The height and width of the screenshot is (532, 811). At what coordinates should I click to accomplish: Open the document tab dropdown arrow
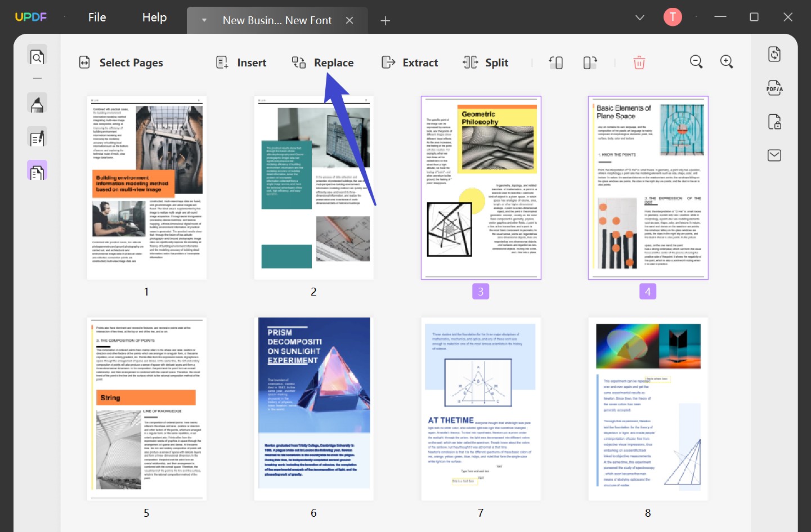pos(204,20)
